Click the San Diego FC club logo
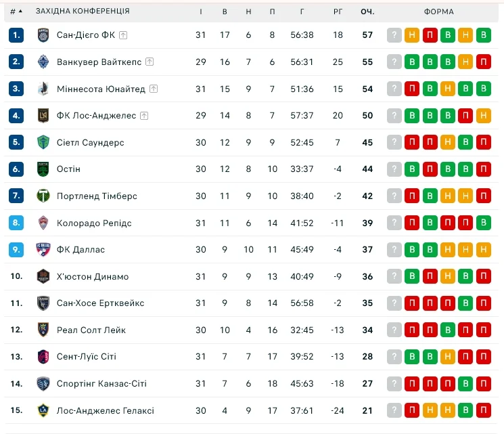This screenshot has width=504, height=434. 43,35
